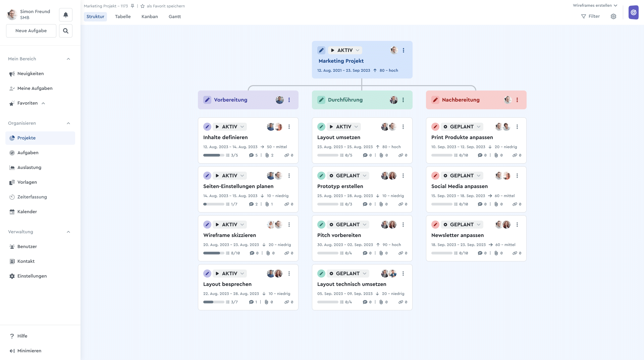The image size is (644, 360).
Task: Click checklist icon on Pitch vorbereiten card
Action: [342, 253]
